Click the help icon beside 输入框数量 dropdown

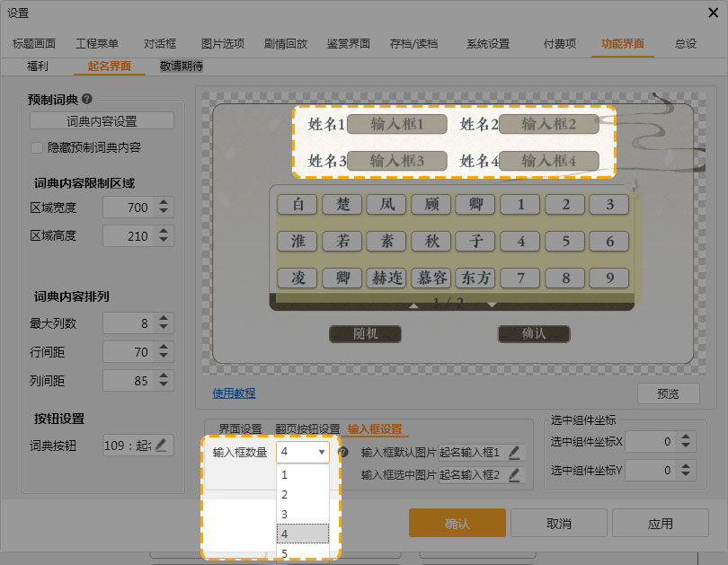342,453
